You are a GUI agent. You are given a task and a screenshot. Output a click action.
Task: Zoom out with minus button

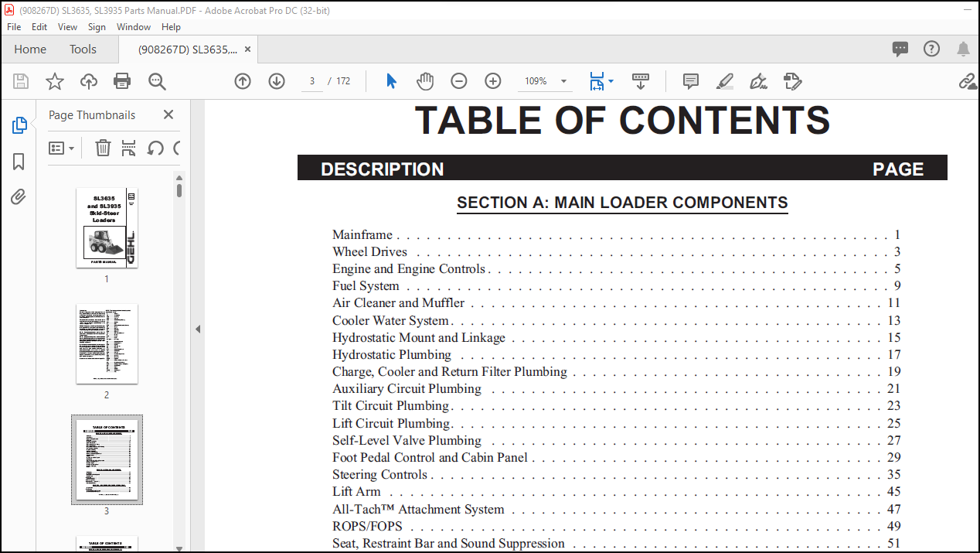459,81
